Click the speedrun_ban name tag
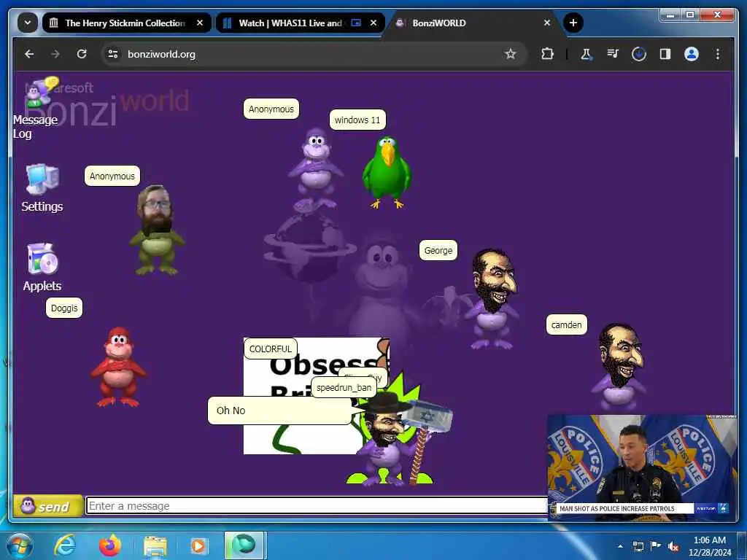Screen dimensions: 747x560 pyautogui.click(x=344, y=388)
